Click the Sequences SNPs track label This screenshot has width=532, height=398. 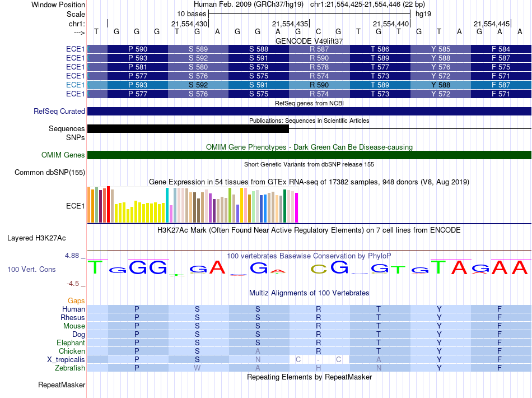(x=67, y=133)
